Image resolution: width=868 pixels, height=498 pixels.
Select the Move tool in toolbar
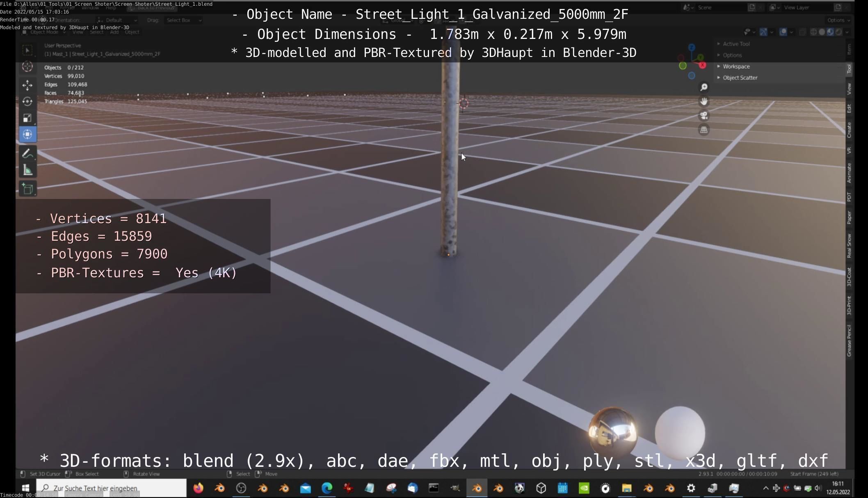coord(27,85)
